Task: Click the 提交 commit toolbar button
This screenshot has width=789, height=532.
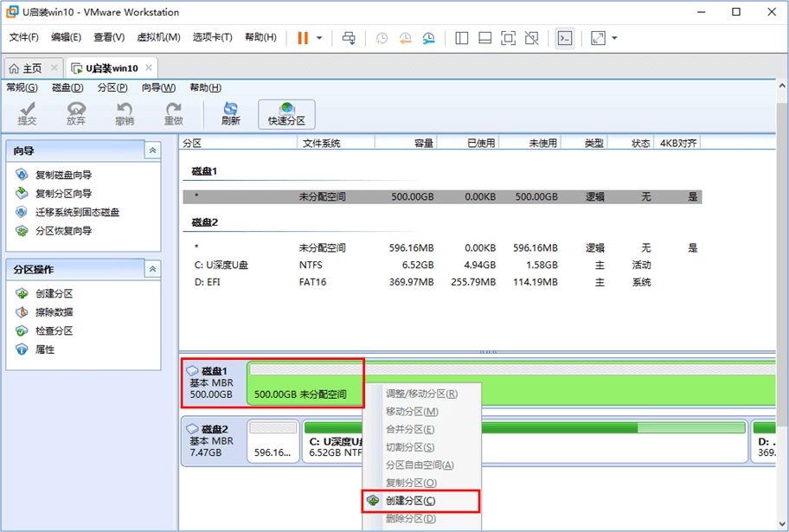Action: [x=27, y=113]
